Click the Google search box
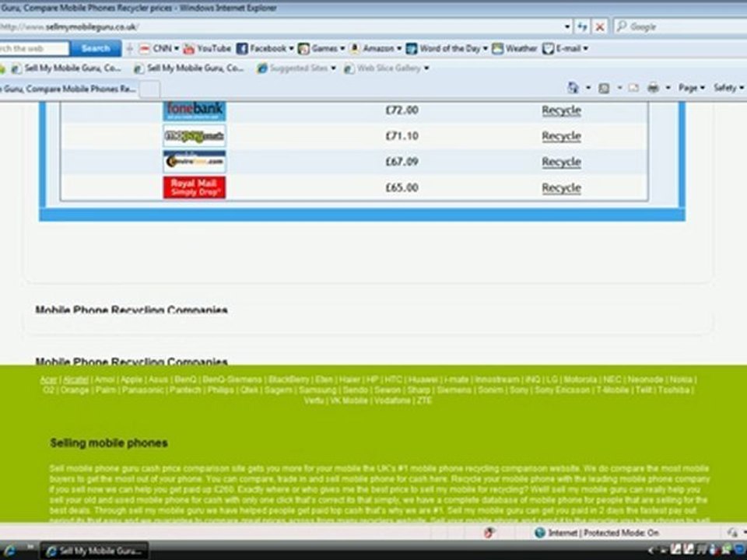This screenshot has width=747, height=560. click(682, 26)
